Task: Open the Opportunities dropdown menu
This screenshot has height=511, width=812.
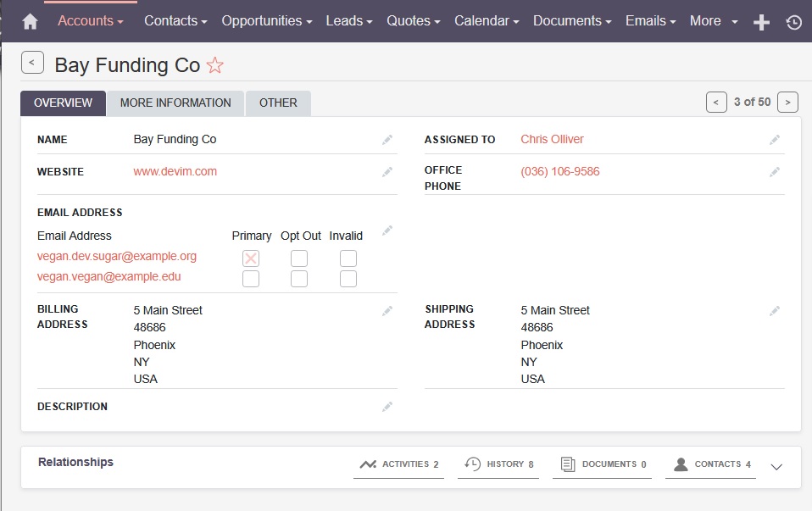Action: coord(266,20)
